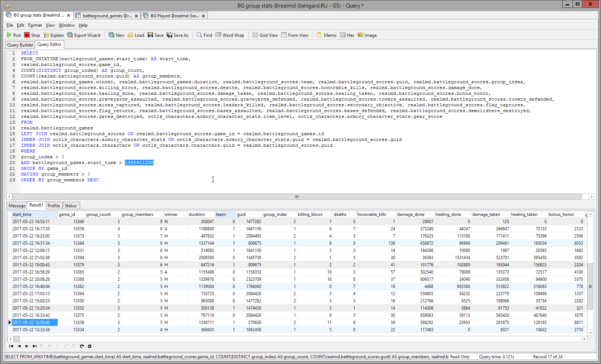Viewport: 601px width, 364px height.
Task: Switch to the battleground_games query tab
Action: click(x=107, y=16)
